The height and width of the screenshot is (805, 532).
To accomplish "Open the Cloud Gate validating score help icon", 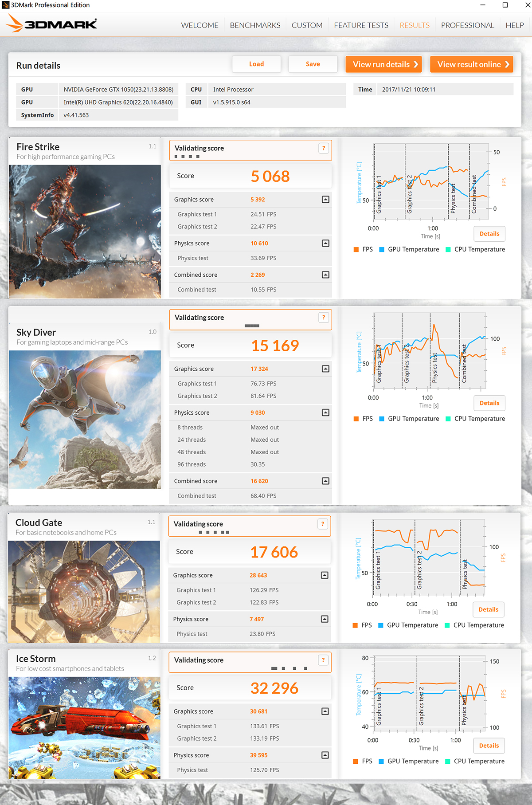I will click(x=323, y=524).
